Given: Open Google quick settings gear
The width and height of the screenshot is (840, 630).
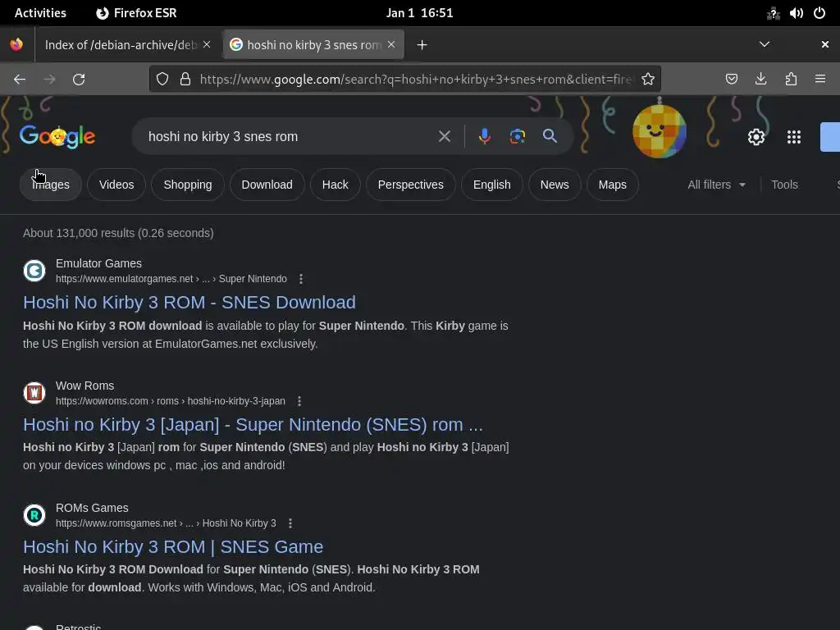Looking at the screenshot, I should (756, 137).
